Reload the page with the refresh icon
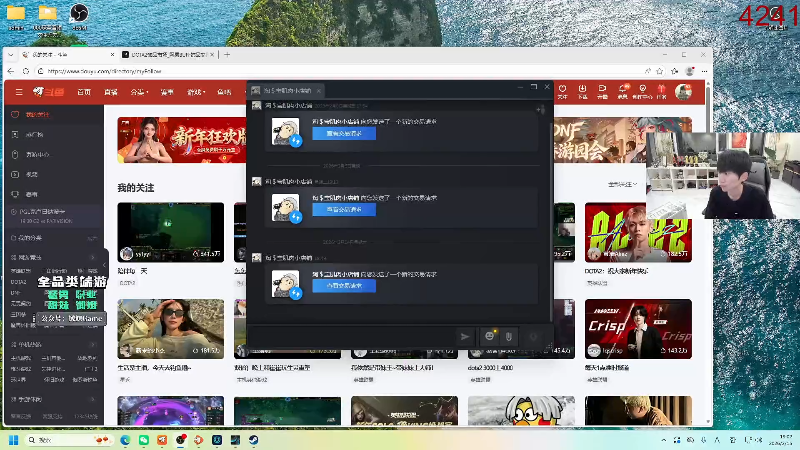Image resolution: width=800 pixels, height=450 pixels. pos(26,71)
